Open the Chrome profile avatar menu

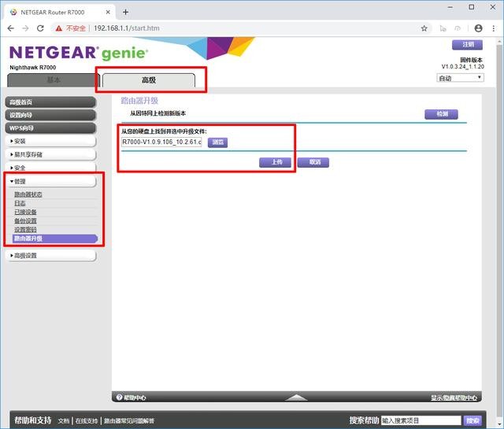(478, 28)
